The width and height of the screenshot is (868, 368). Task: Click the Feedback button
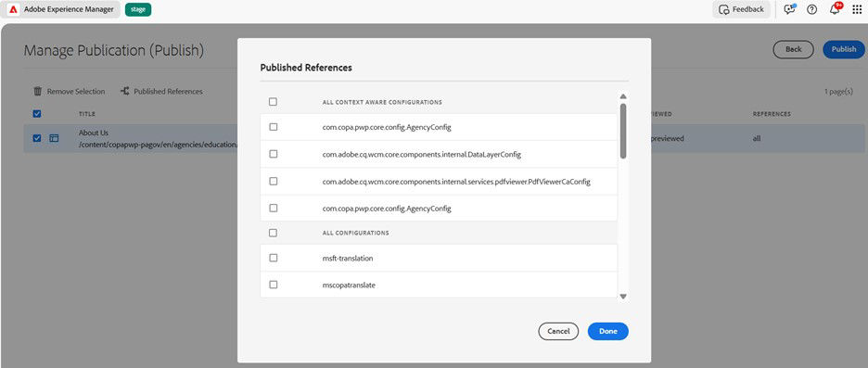(x=741, y=9)
